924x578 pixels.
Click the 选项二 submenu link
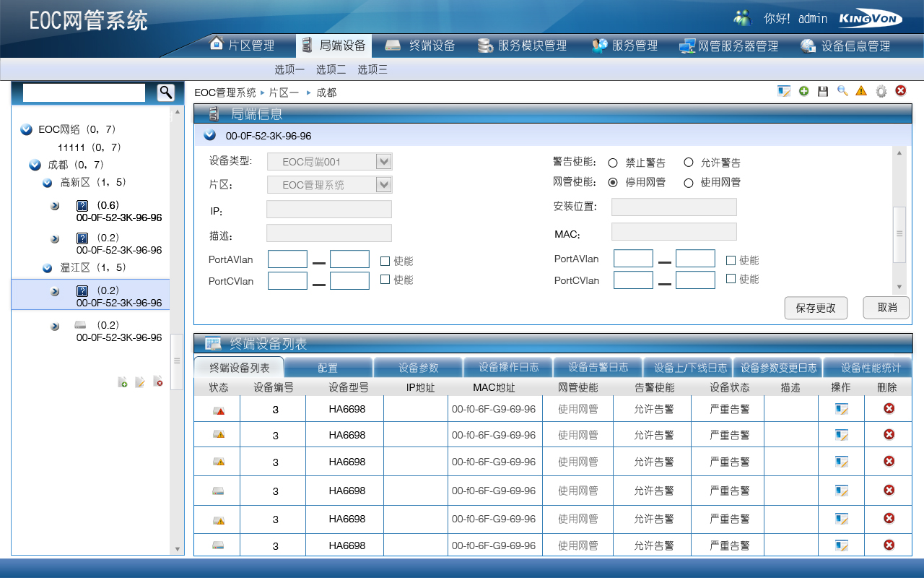(x=331, y=69)
